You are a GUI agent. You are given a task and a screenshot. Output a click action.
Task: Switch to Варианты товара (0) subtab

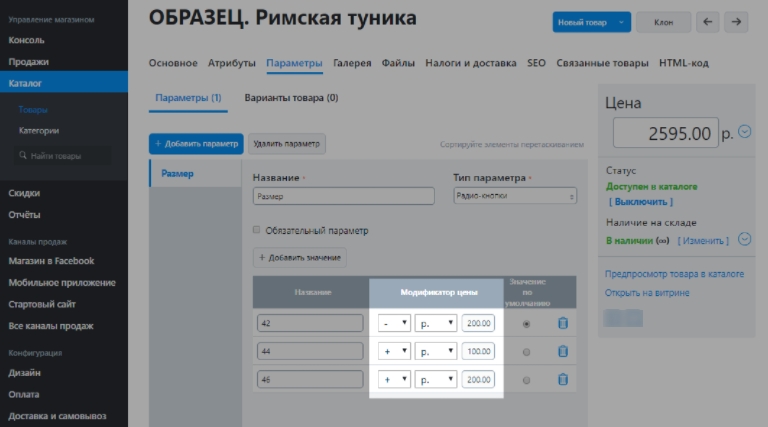(291, 98)
